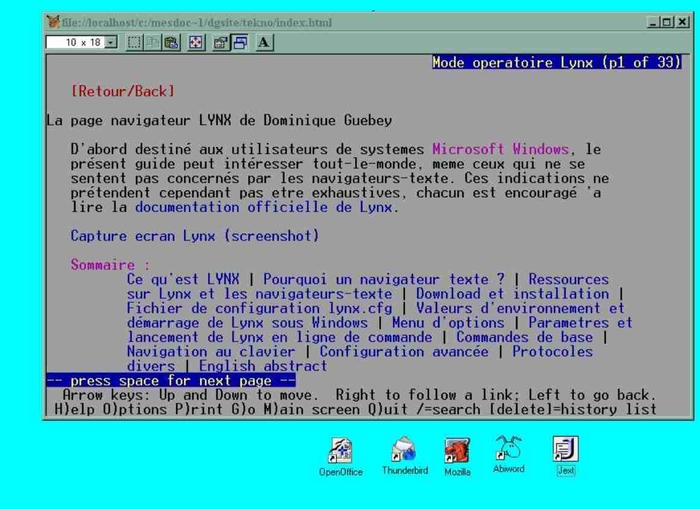Click the Sommaire heading text
This screenshot has height=509, width=700.
pyautogui.click(x=110, y=264)
